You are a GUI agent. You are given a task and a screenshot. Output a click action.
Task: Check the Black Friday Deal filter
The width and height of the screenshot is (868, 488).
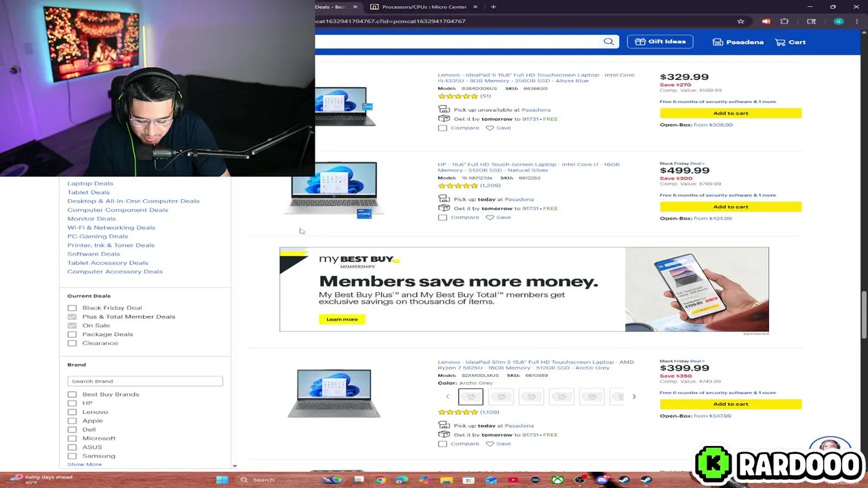point(72,308)
